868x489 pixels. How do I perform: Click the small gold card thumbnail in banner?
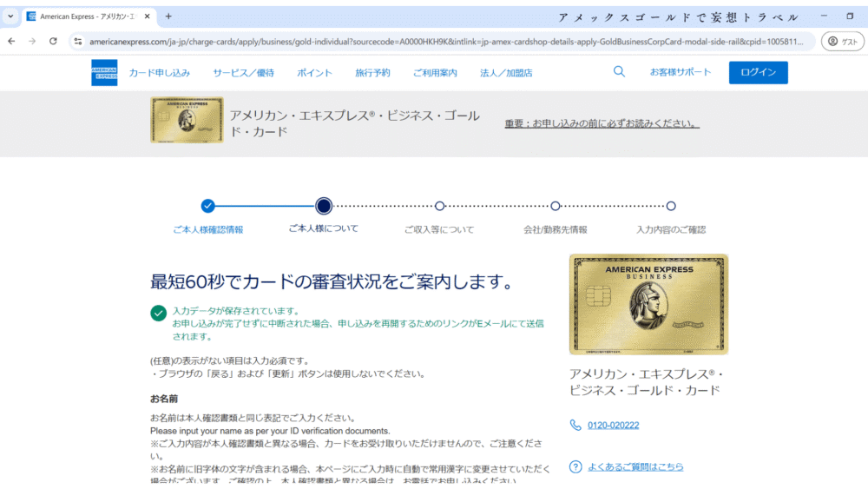point(187,120)
